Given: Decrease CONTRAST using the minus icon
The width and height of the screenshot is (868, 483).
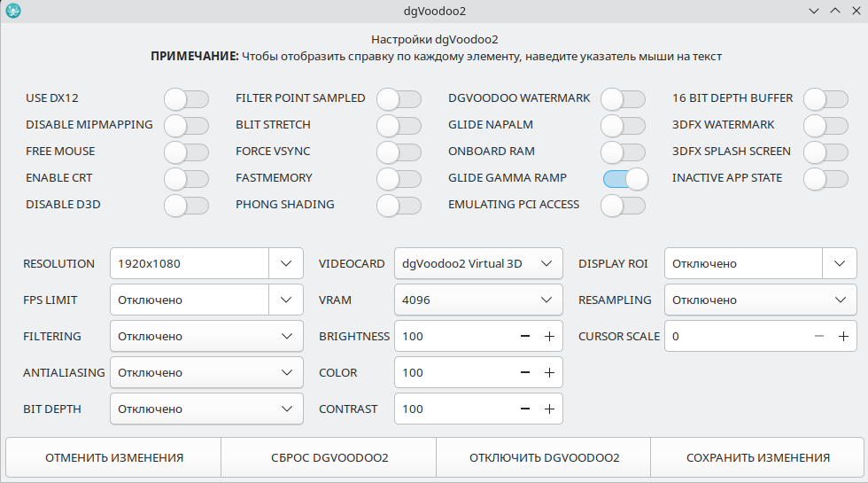Looking at the screenshot, I should (x=525, y=409).
